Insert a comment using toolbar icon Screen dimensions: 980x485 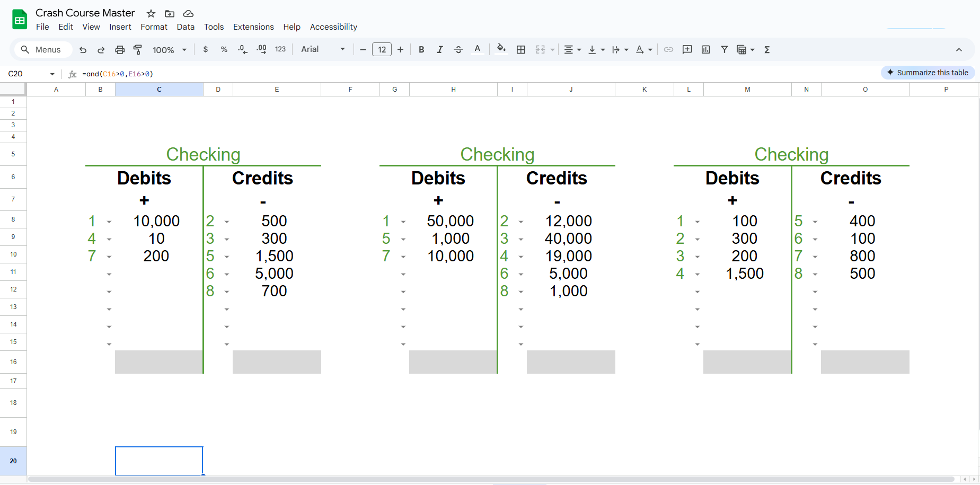click(687, 50)
